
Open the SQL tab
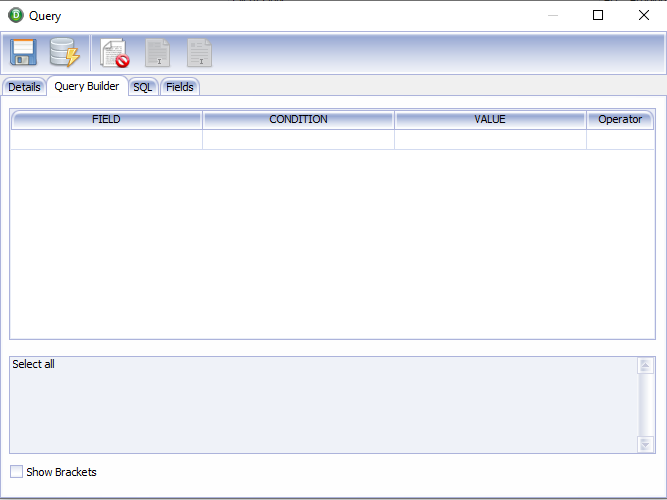[143, 87]
